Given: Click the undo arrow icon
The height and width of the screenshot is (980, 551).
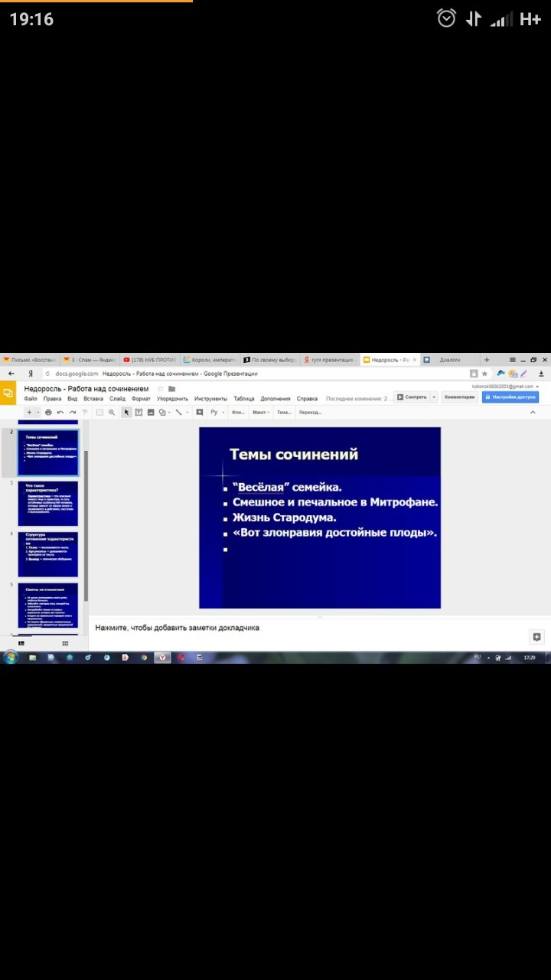Looking at the screenshot, I should point(60,412).
